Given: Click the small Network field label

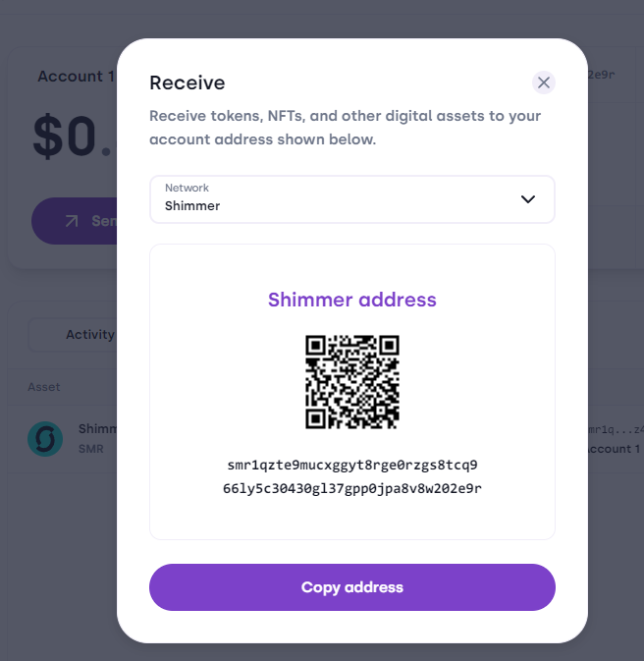Looking at the screenshot, I should coord(187,188).
